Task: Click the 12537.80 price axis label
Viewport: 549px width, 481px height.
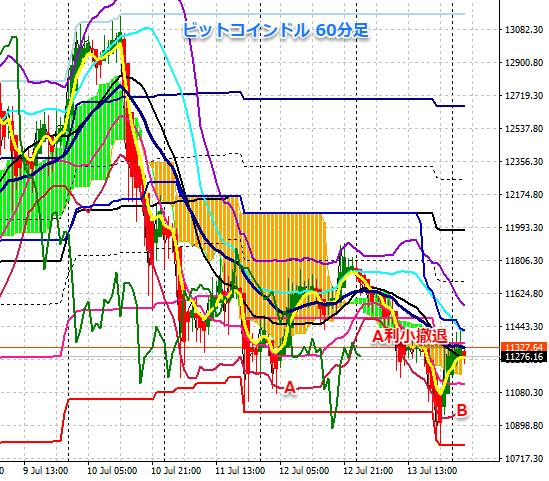Action: pos(524,129)
